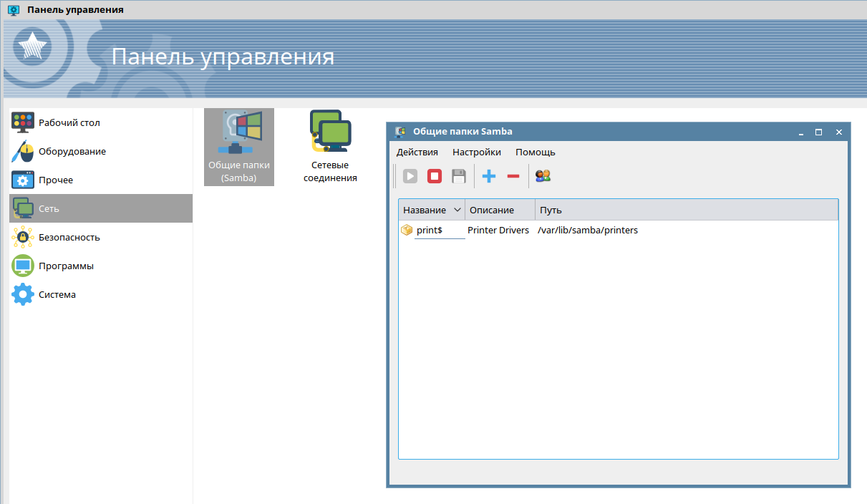Click the floppy disk save icon

(x=459, y=176)
